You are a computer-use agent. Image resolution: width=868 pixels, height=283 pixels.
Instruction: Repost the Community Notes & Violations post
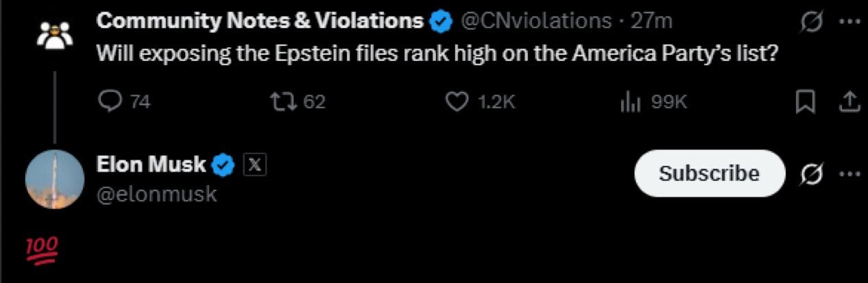281,101
